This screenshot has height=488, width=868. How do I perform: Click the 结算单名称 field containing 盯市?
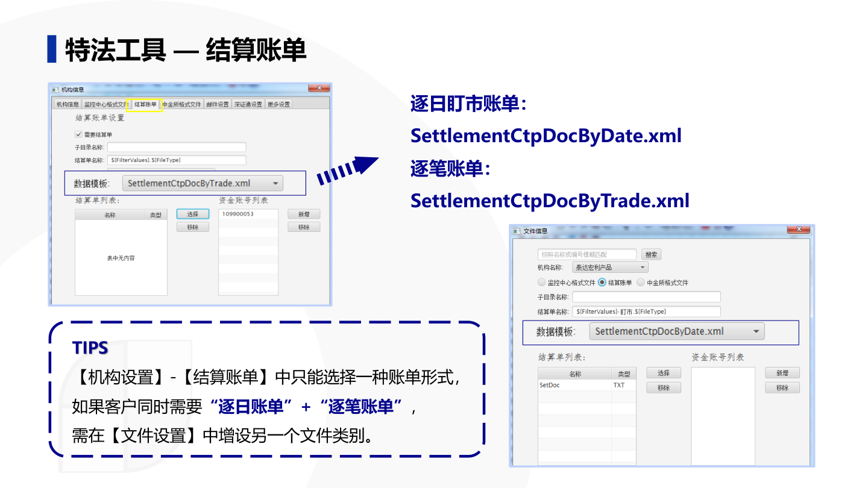pos(646,311)
